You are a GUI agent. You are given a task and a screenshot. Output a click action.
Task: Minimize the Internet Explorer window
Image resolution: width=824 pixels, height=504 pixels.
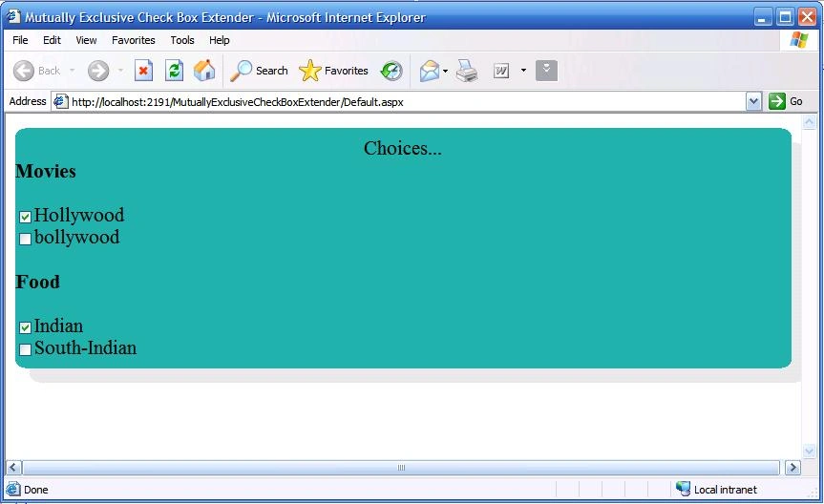763,17
